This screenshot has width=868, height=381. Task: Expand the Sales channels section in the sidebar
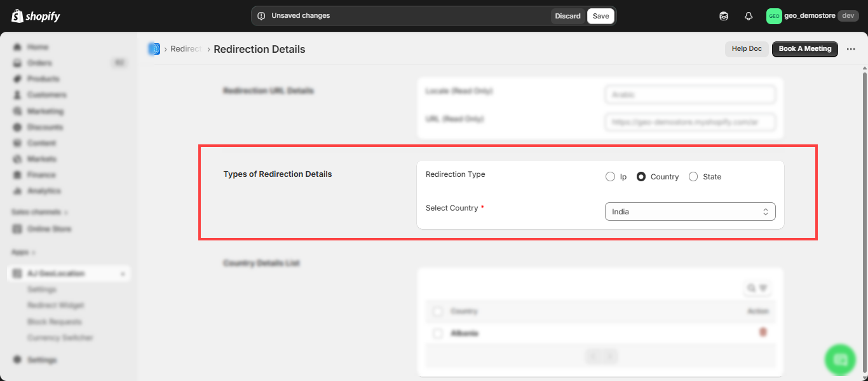[39, 212]
